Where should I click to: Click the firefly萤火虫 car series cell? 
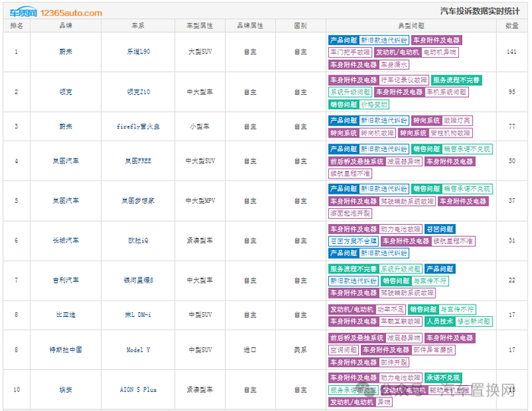click(x=138, y=126)
